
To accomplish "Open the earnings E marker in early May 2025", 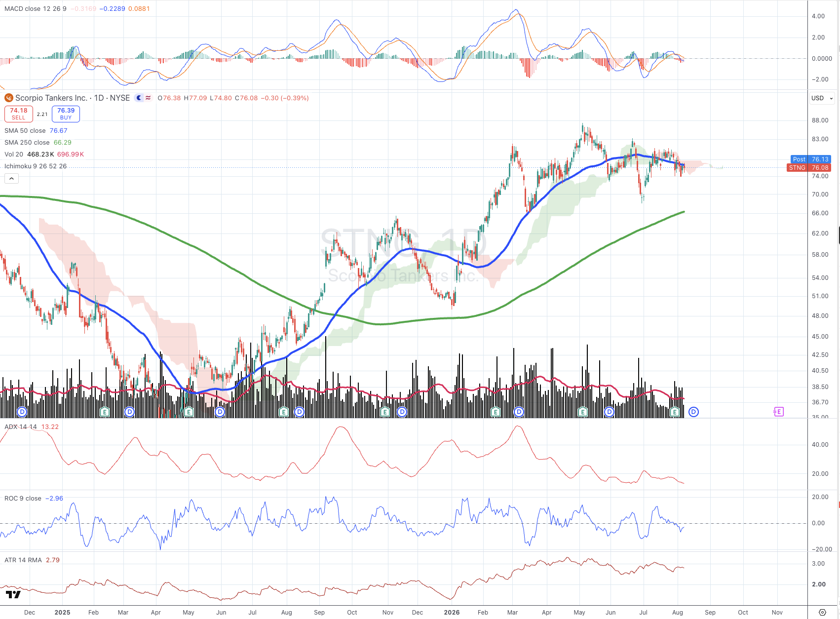I will click(x=189, y=412).
